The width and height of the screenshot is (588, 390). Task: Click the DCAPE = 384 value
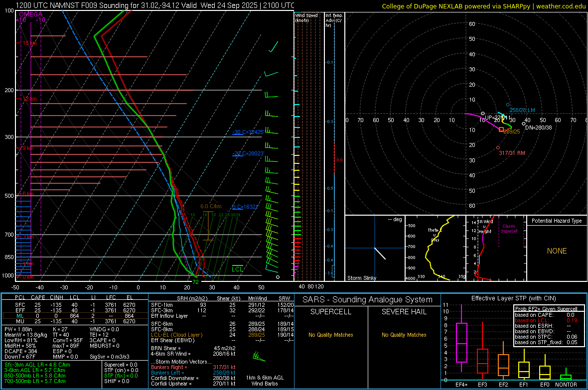20,351
